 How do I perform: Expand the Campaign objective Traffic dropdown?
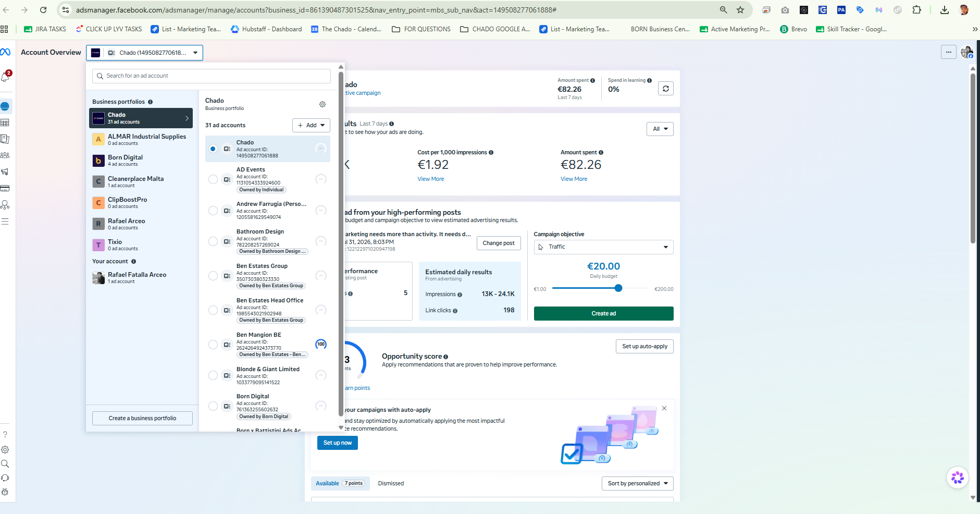(x=603, y=247)
